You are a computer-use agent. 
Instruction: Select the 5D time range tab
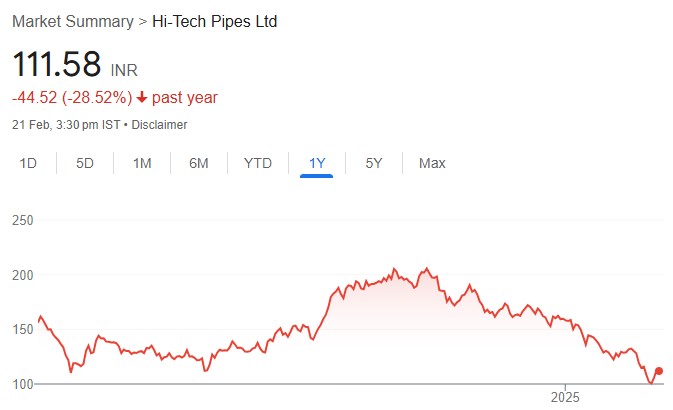(85, 163)
